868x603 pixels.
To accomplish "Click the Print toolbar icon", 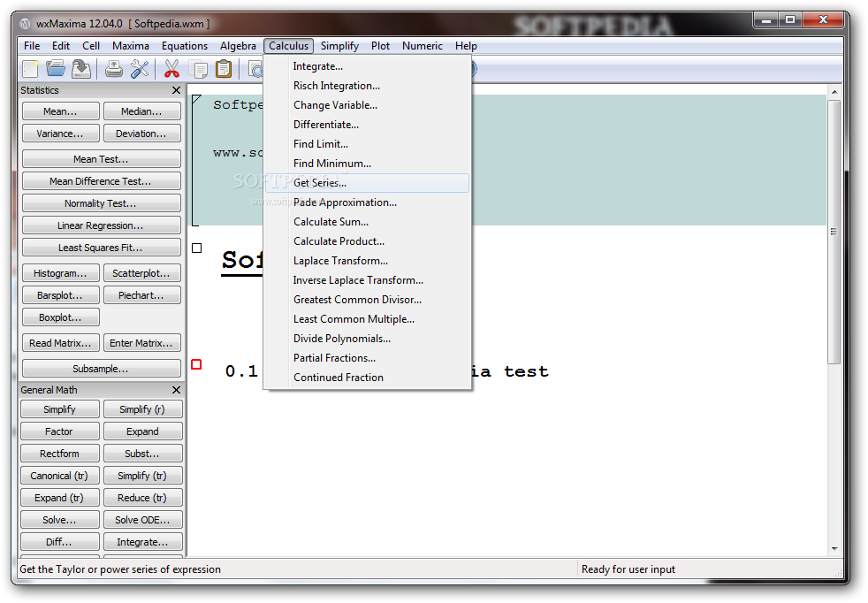I will (113, 69).
